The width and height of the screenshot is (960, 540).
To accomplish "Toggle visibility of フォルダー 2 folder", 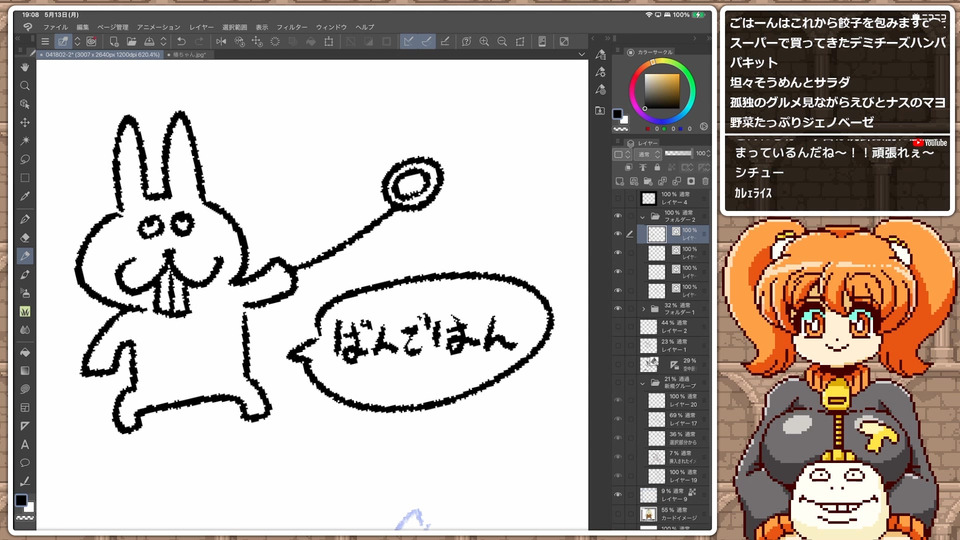I will click(x=618, y=216).
